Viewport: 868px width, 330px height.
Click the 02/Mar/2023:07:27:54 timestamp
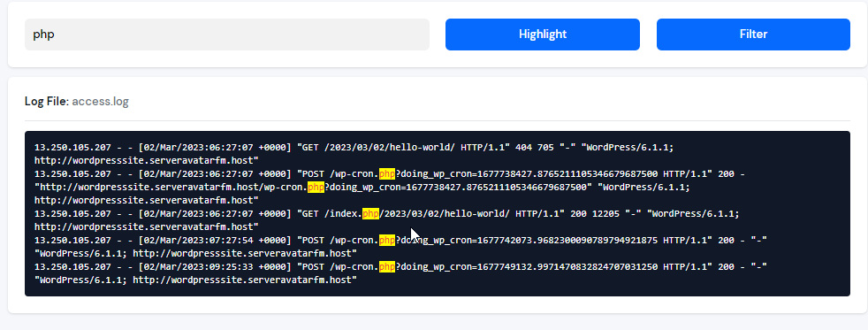198,241
